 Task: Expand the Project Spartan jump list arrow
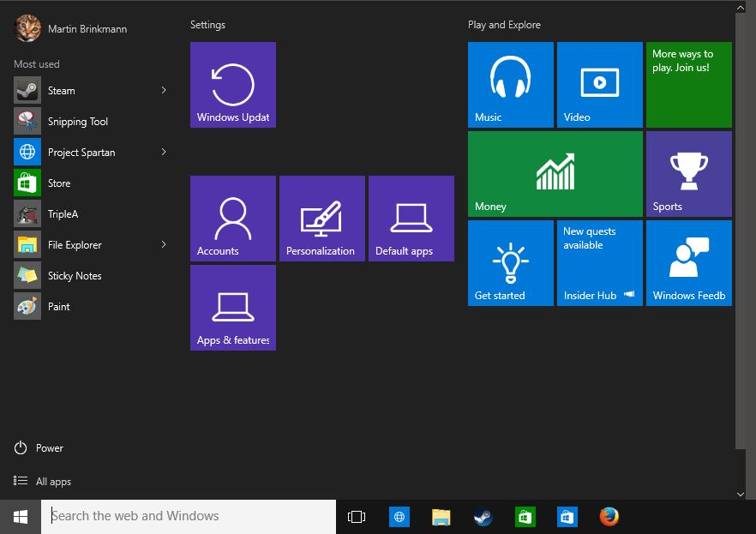[x=164, y=152]
